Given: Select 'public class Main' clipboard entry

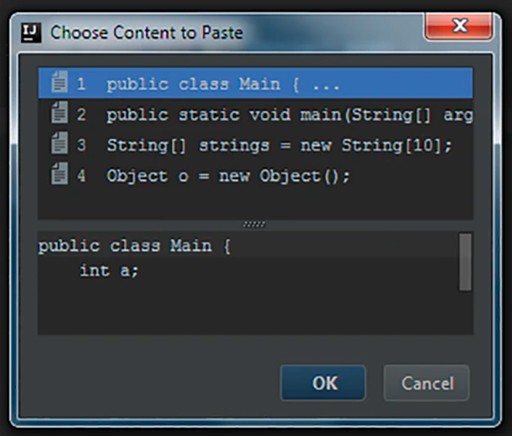Looking at the screenshot, I should pos(255,83).
